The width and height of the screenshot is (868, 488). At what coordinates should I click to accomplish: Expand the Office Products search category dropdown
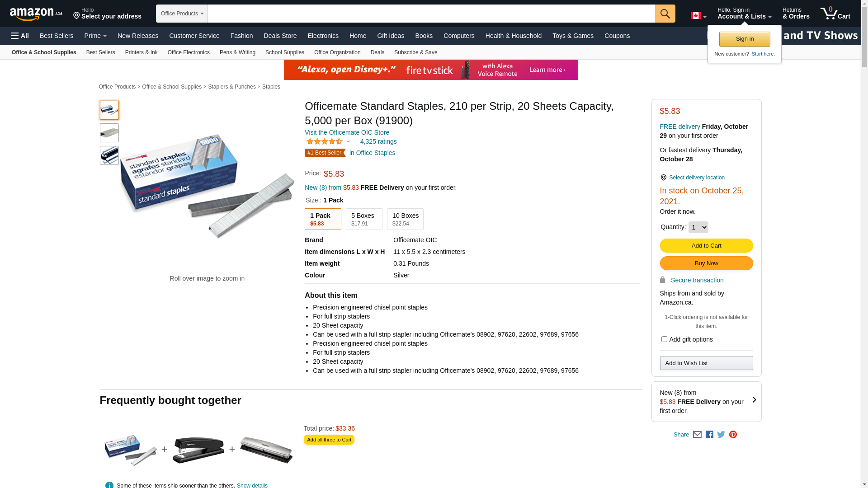coord(182,14)
